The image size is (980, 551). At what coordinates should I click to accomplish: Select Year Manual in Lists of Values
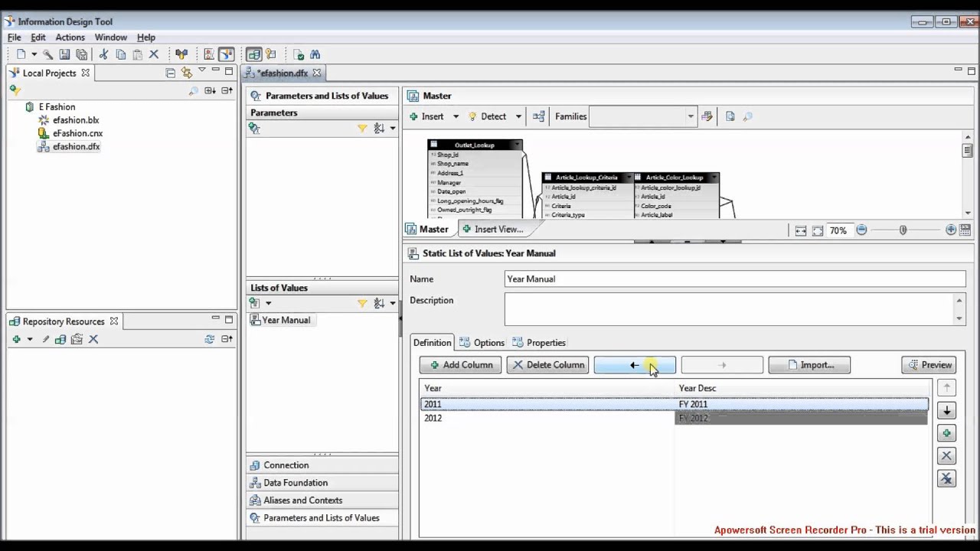(286, 320)
